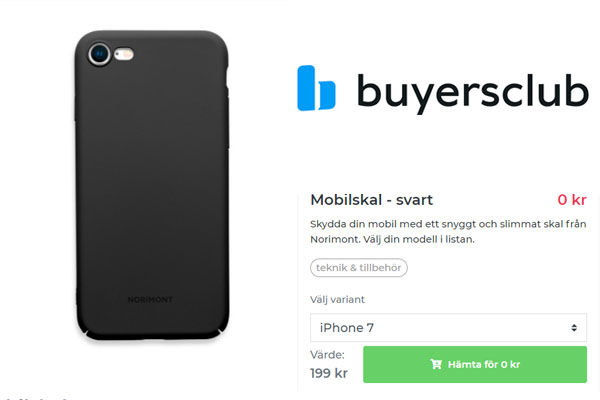Click the camera lens on phone image

[99, 54]
